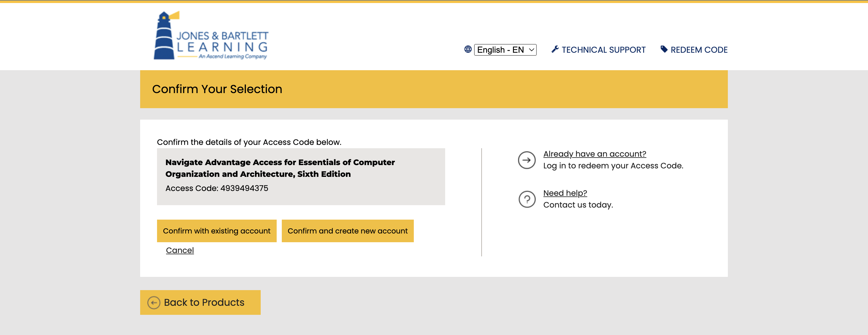Viewport: 868px width, 335px height.
Task: Click the Jones & Bartlett Learning lighthouse logo
Action: tap(211, 36)
